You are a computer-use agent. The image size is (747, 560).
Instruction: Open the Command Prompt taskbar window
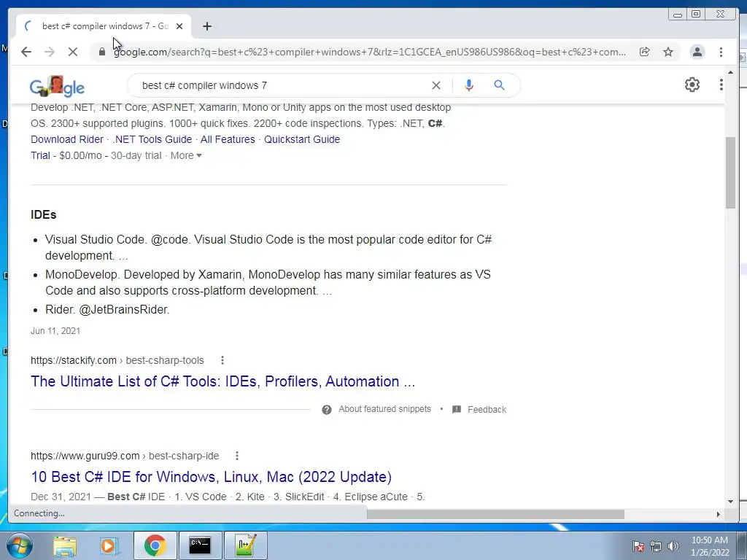pyautogui.click(x=200, y=545)
